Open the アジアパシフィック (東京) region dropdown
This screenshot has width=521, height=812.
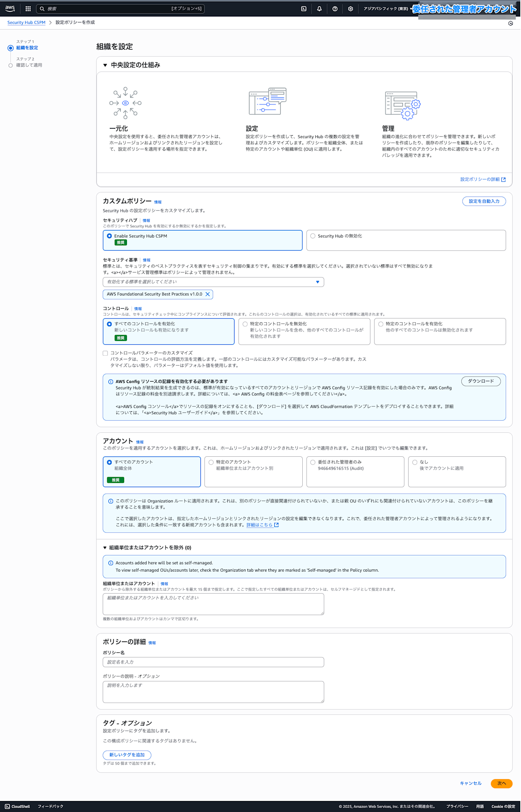coord(388,9)
